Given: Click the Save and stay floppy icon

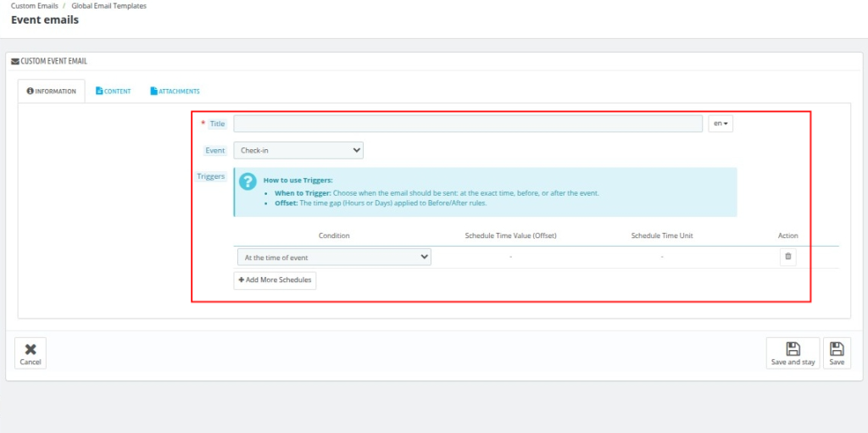Looking at the screenshot, I should point(793,348).
